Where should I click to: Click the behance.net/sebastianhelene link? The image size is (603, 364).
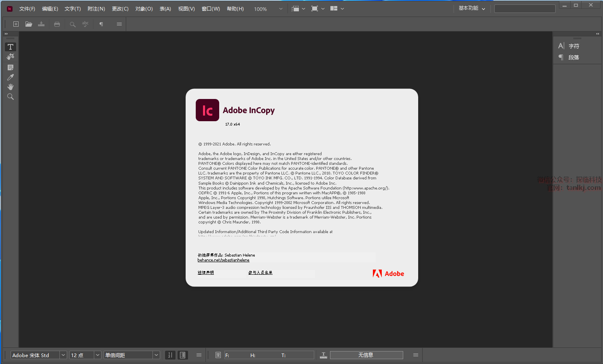point(223,260)
